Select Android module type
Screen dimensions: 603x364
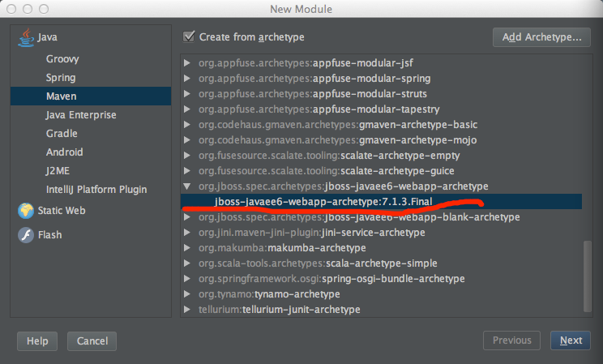tap(64, 152)
